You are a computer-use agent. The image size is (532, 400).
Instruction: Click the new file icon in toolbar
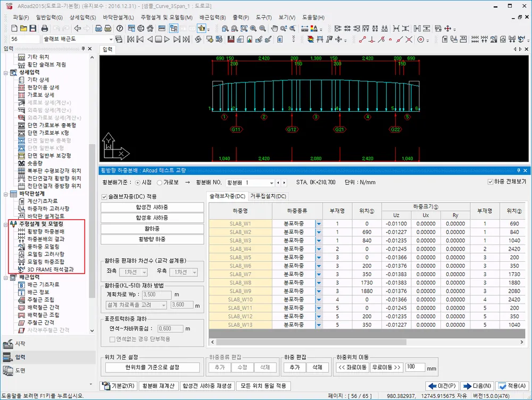(x=14, y=29)
